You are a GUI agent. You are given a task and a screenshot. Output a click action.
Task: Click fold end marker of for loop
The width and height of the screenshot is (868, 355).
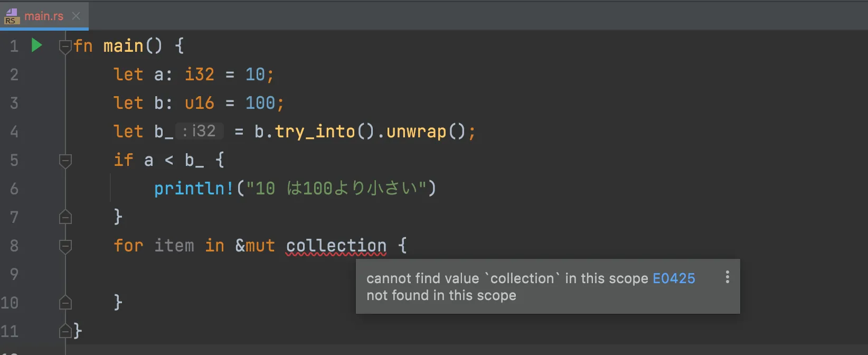pyautogui.click(x=65, y=303)
